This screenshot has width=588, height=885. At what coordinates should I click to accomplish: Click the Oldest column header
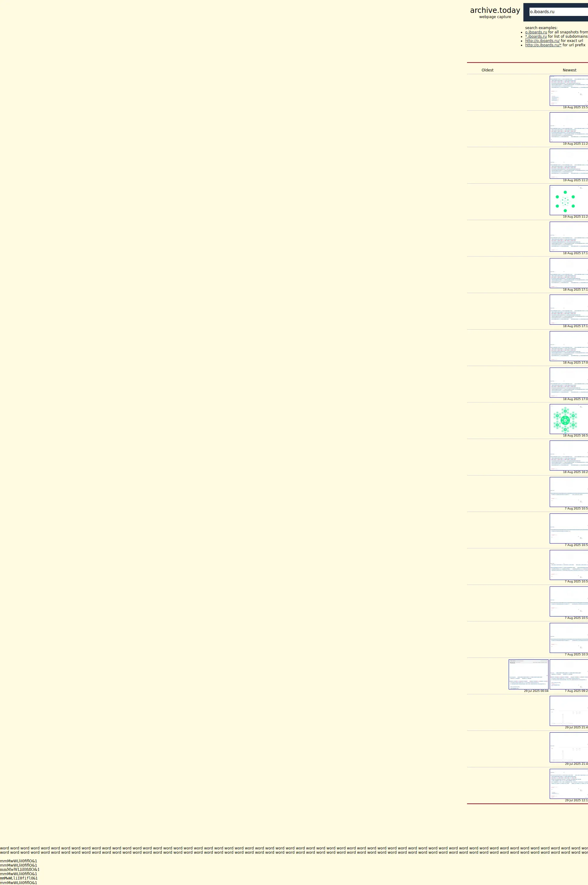pos(487,70)
